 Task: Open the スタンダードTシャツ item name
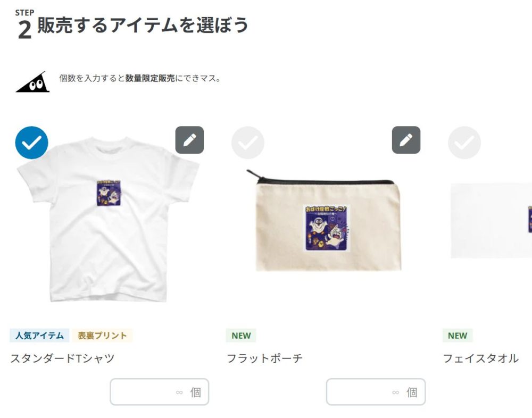(62, 358)
